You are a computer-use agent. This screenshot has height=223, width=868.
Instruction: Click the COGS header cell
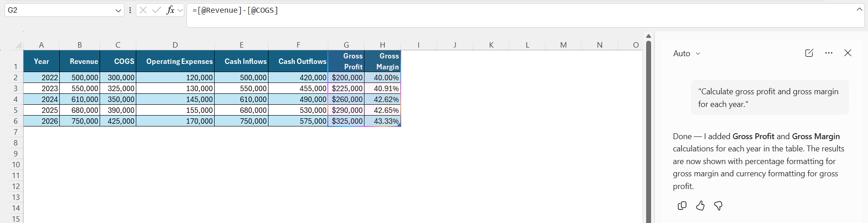point(118,61)
